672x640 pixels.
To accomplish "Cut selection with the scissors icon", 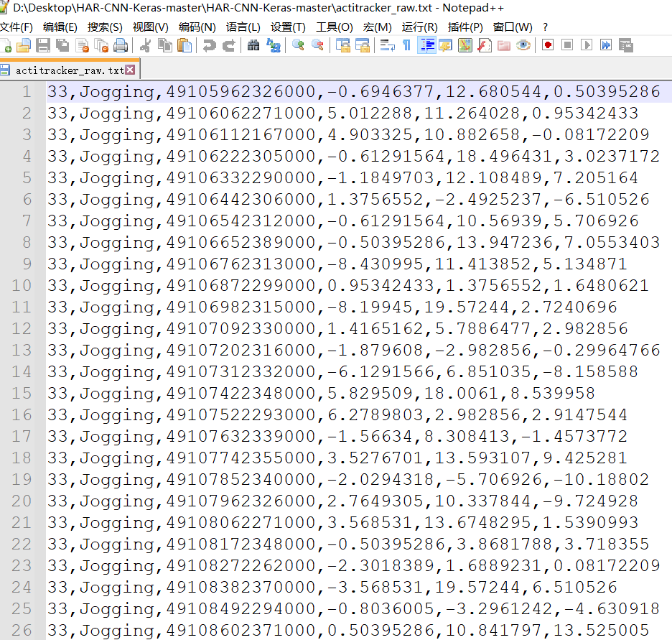I will click(x=146, y=45).
